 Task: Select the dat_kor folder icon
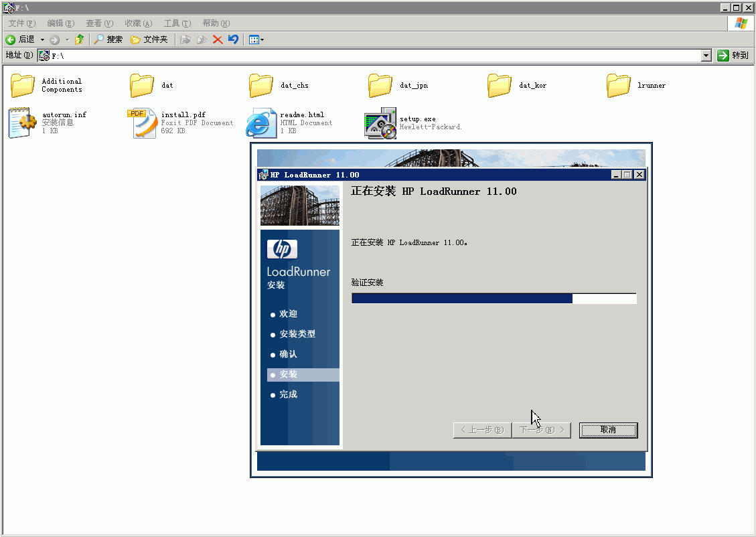coord(499,85)
